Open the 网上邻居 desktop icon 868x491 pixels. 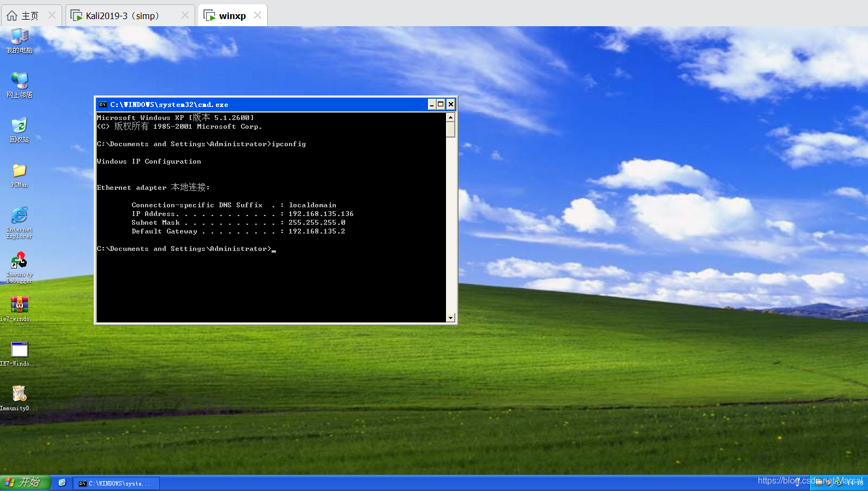point(20,85)
